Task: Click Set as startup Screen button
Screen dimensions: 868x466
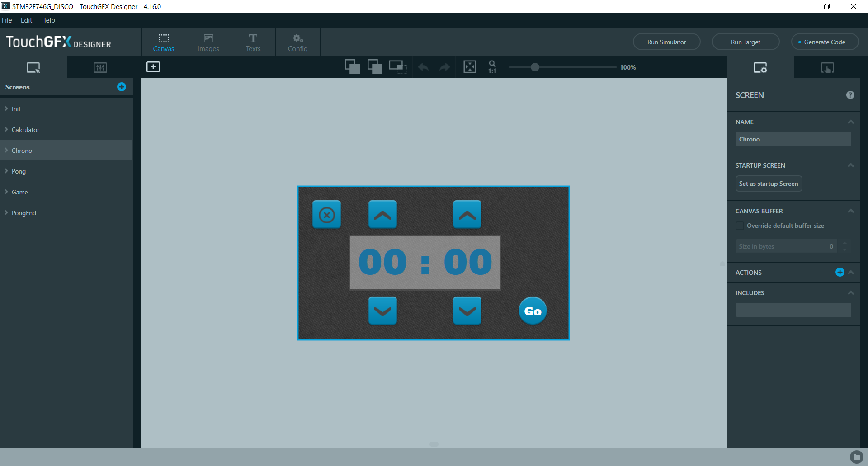Action: [768, 184]
